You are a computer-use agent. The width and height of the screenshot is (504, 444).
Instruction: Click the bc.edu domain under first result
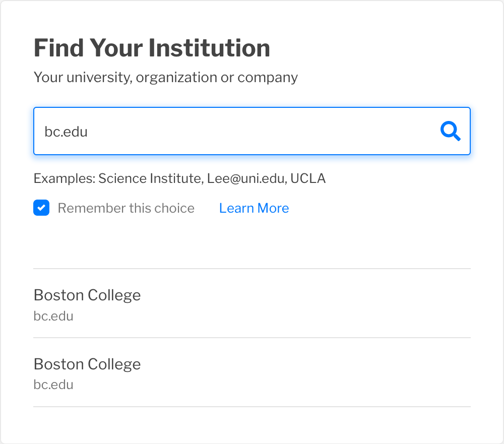[x=53, y=316]
